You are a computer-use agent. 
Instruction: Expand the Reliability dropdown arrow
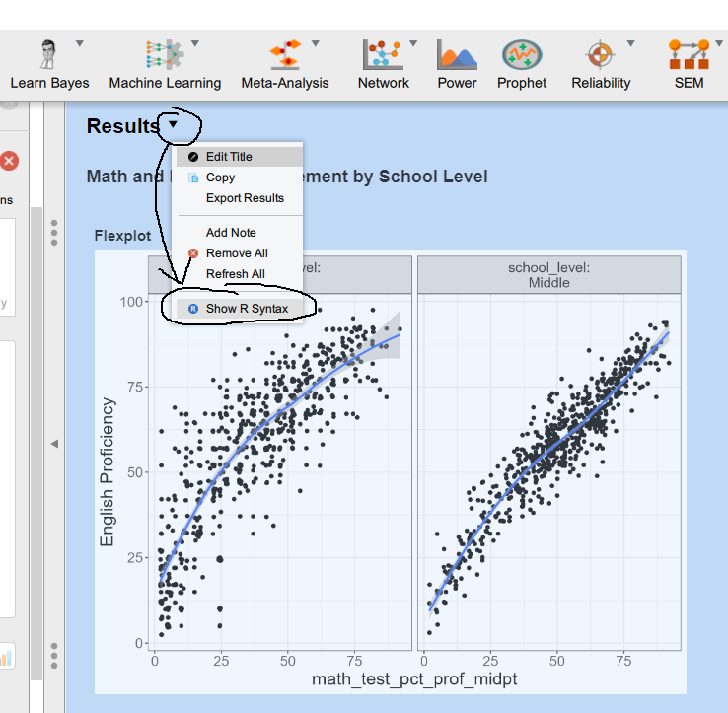coord(631,43)
